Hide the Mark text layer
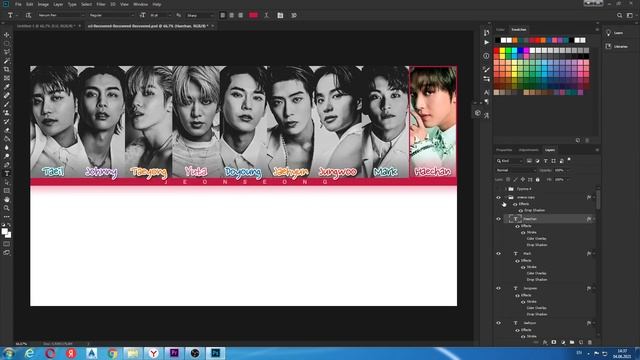The width and height of the screenshot is (640, 360). [498, 253]
